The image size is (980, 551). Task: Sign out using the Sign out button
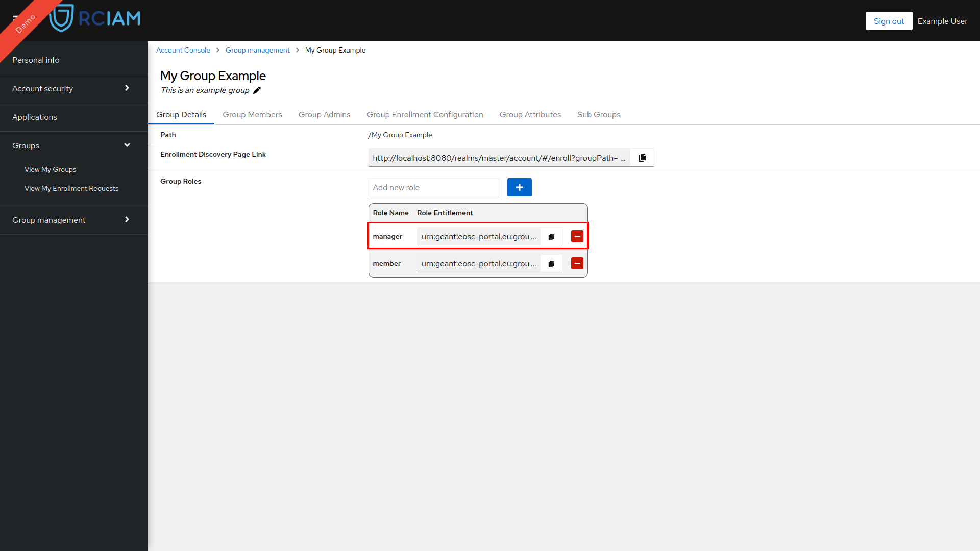[889, 20]
